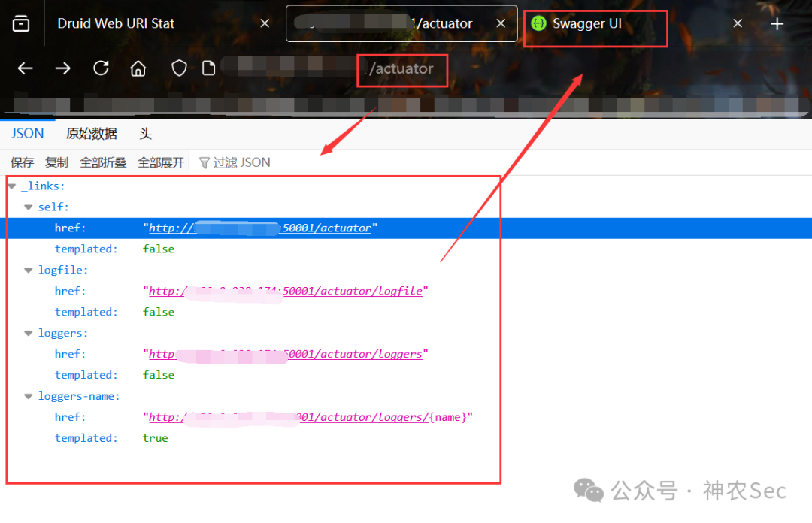
Task: Reload the page with the refresh icon
Action: click(101, 68)
